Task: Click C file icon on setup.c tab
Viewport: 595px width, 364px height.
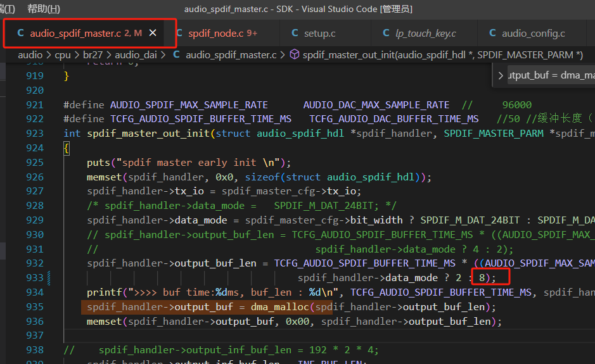Action: click(x=295, y=33)
